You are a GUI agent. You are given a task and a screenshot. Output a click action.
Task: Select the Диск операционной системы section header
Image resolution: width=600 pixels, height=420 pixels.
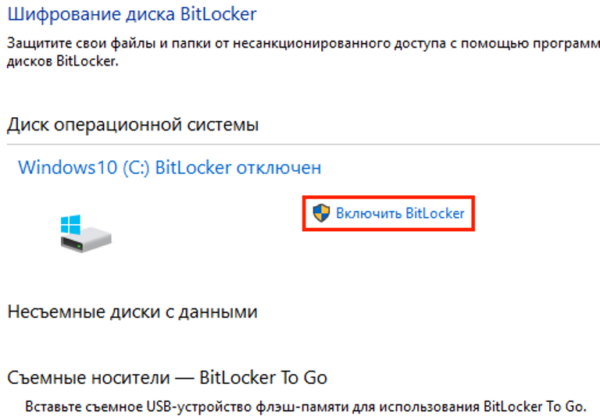pos(133,124)
